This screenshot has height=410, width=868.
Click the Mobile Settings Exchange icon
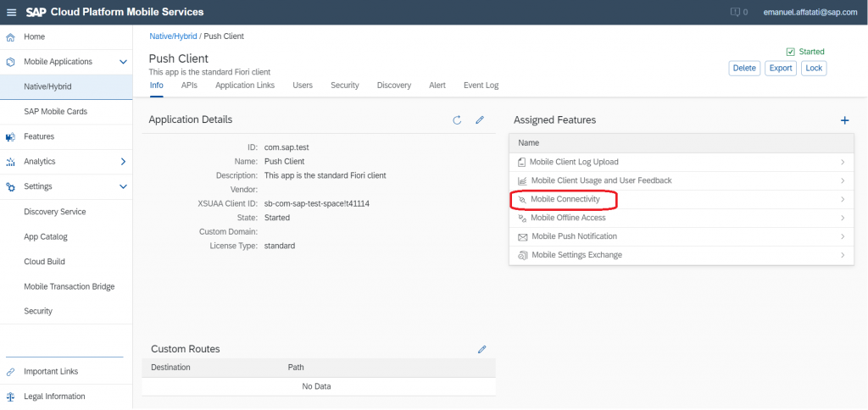[x=522, y=256]
